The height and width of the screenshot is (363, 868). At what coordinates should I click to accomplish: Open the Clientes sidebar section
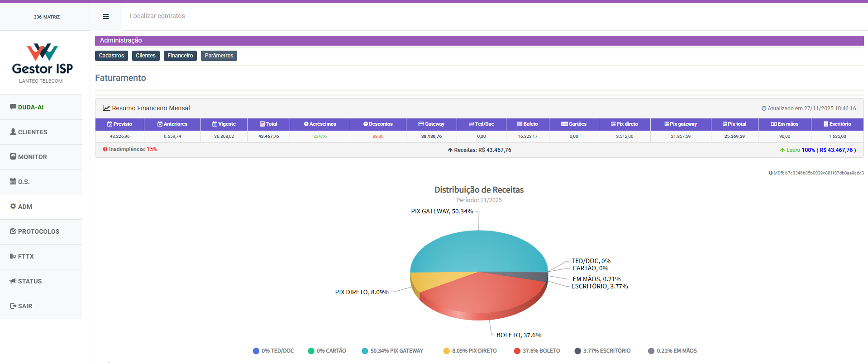point(32,132)
